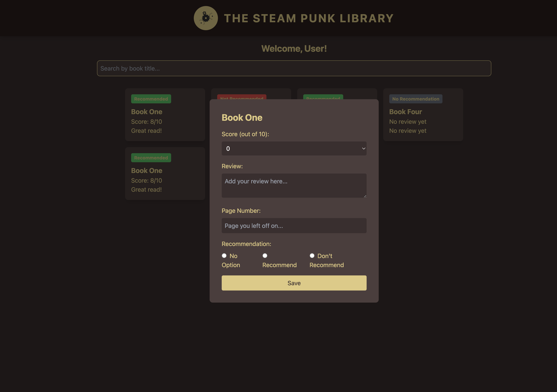Screen dimensions: 557x392
Task: Select the No Option radio button
Action: point(224,256)
